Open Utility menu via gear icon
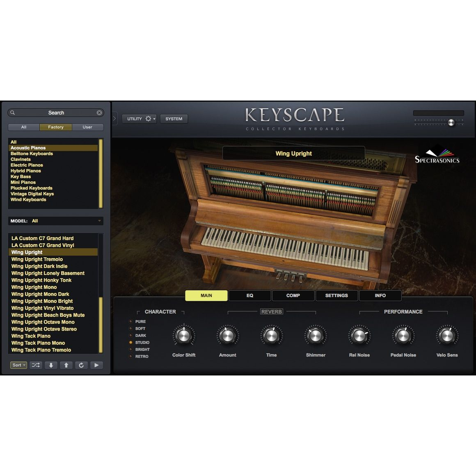Screen dimensions: 476x476 coord(148,119)
